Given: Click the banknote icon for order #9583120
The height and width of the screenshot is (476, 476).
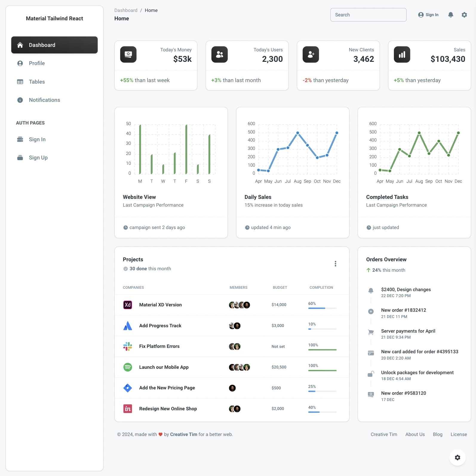Looking at the screenshot, I should point(371,394).
